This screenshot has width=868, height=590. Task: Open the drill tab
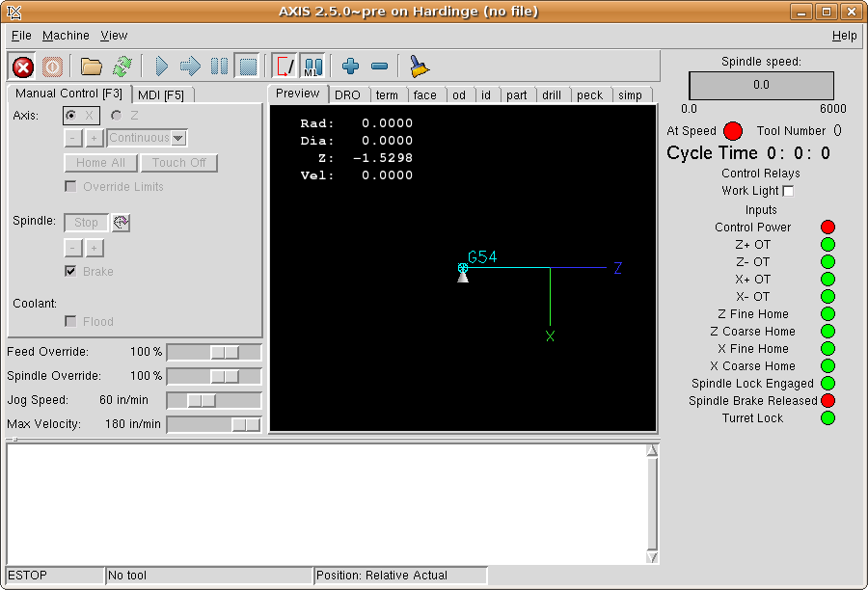coord(552,95)
